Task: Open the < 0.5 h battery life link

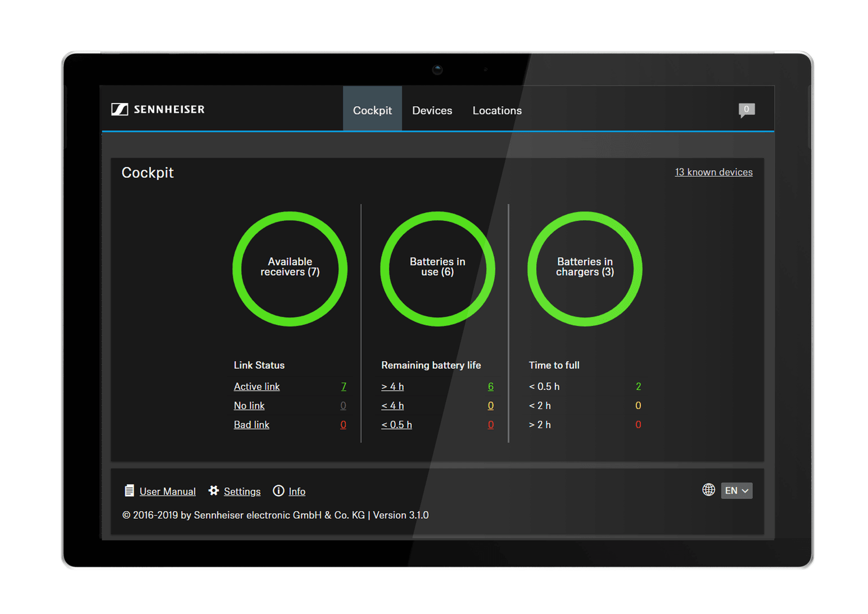Action: (x=396, y=425)
